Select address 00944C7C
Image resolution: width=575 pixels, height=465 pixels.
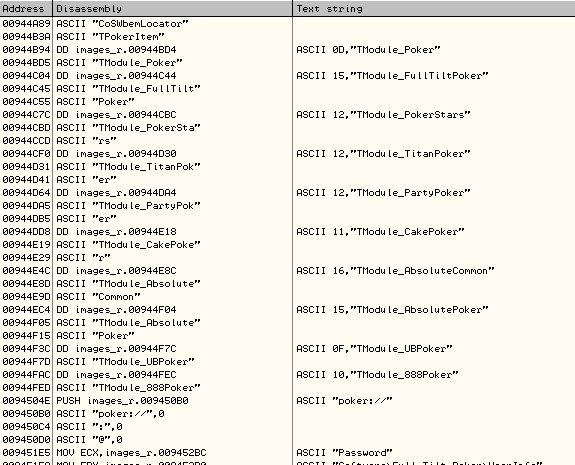(x=26, y=115)
